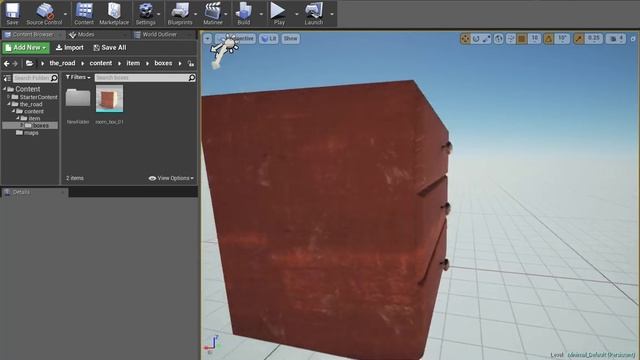
Task: Expand Matinee dropdown arrow
Action: (226, 14)
